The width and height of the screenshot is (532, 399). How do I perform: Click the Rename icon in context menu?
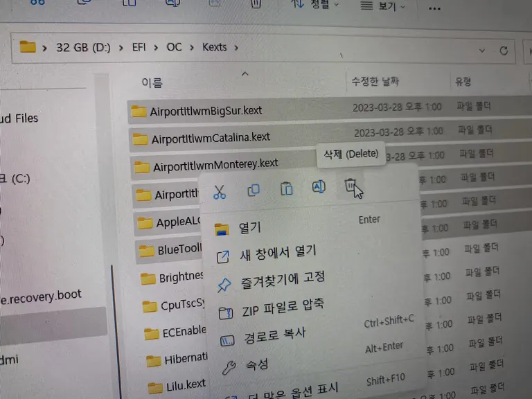click(x=319, y=187)
